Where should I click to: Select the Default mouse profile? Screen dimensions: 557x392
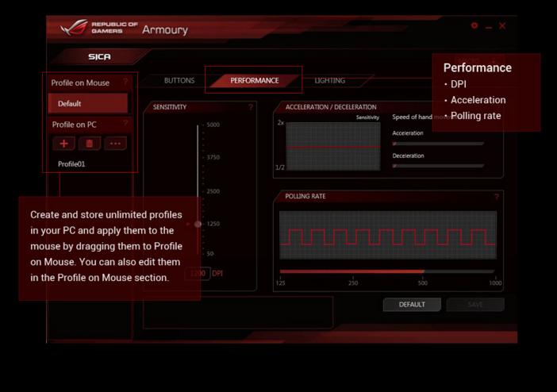88,103
